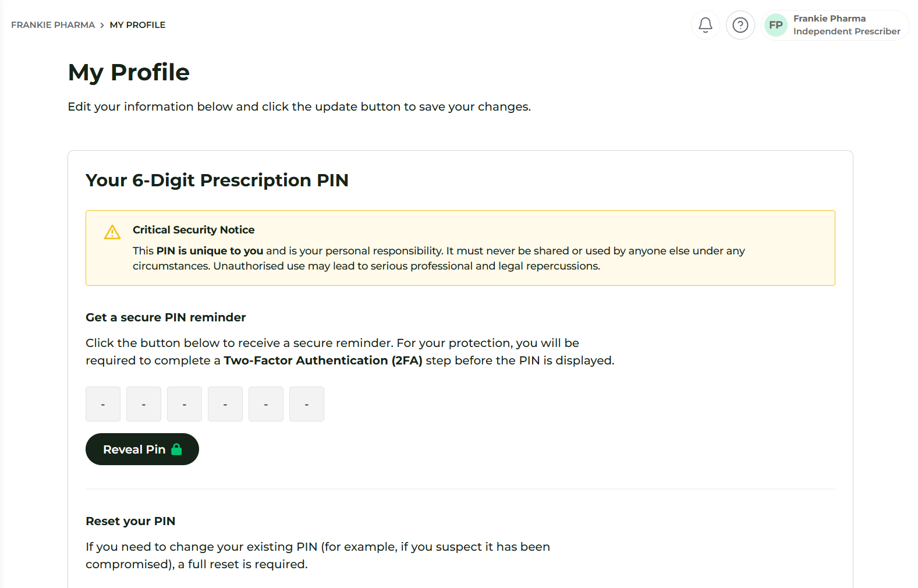Click the fourth PIN digit box
This screenshot has height=588, width=918.
[225, 404]
